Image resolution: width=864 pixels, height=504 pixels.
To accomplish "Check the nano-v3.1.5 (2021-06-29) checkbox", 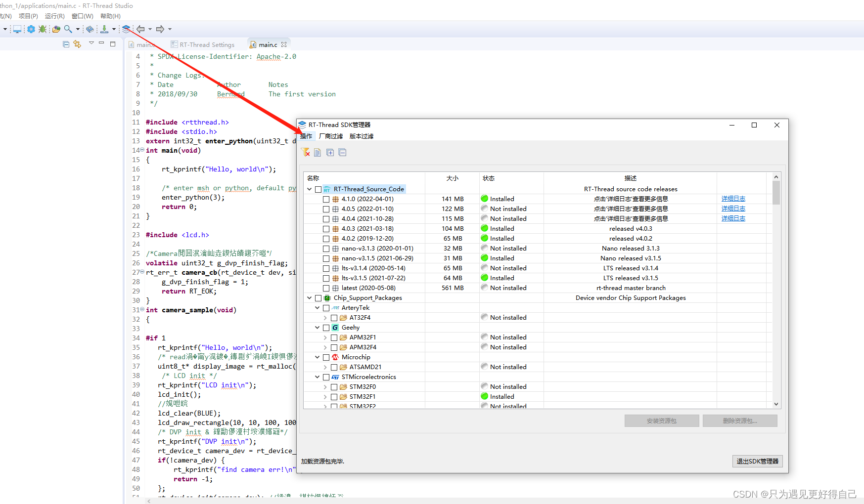I will [x=326, y=258].
